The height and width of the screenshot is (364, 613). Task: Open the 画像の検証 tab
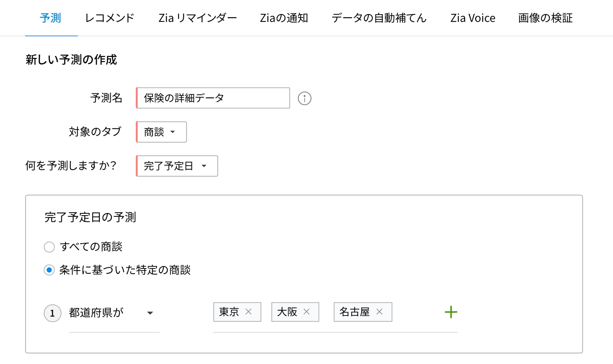click(545, 18)
